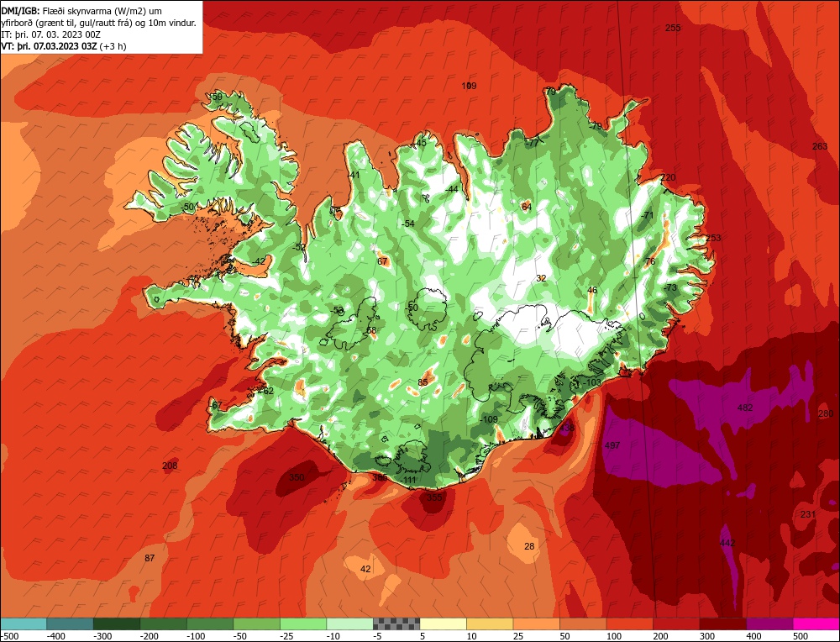Click the '28' value south of Iceland
Viewport: 840px width, 642px height.
pyautogui.click(x=529, y=546)
